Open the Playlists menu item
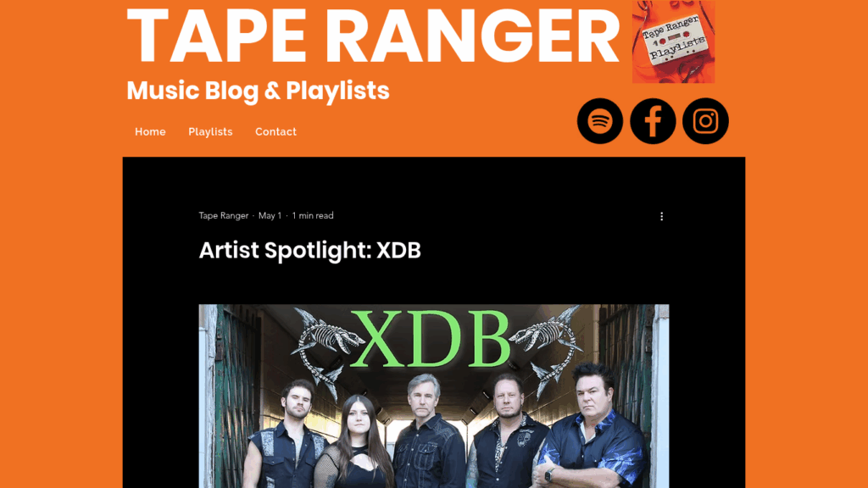Viewport: 868px width, 488px height. [210, 131]
